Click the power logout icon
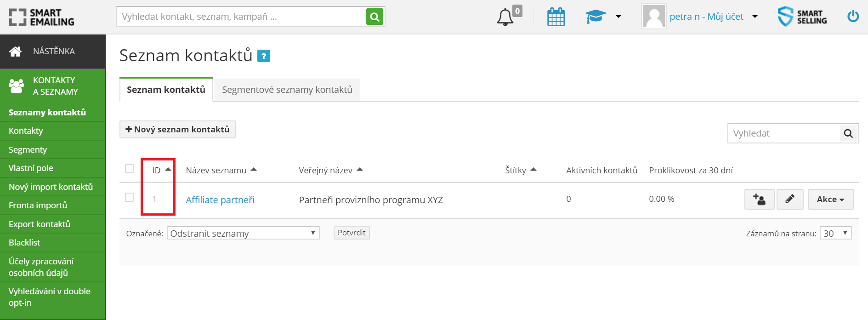The width and height of the screenshot is (868, 320). tap(853, 17)
